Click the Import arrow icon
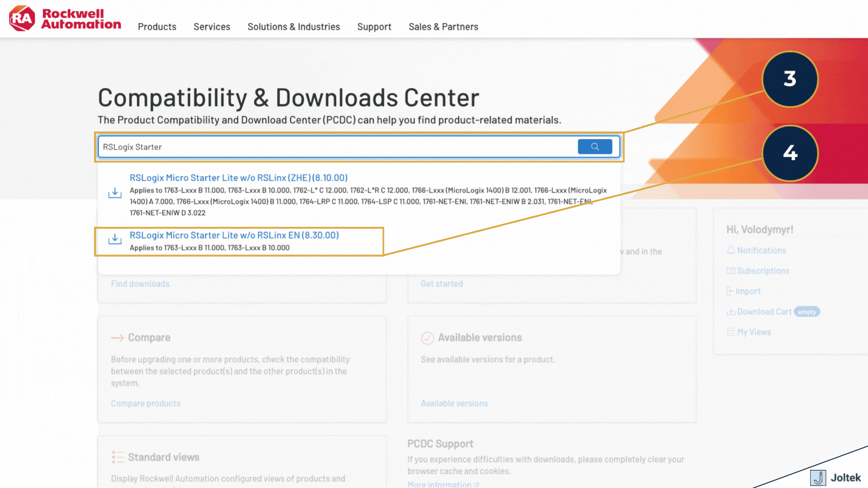868x488 pixels. (730, 291)
